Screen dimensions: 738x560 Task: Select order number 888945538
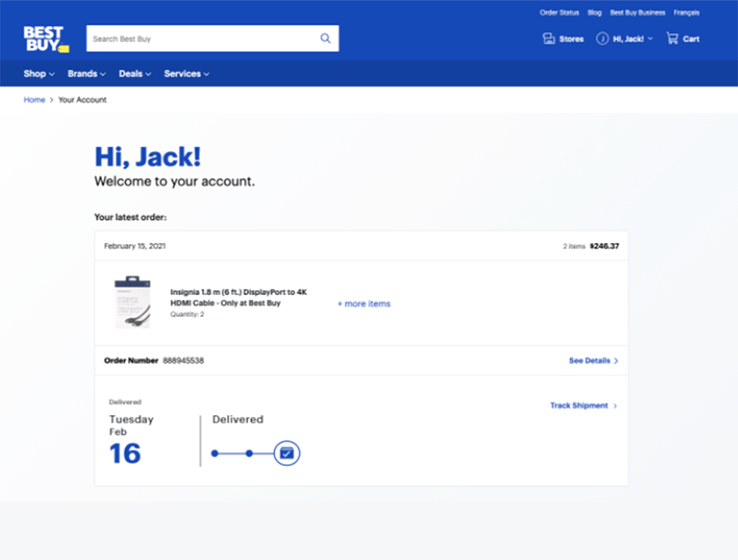pos(184,361)
